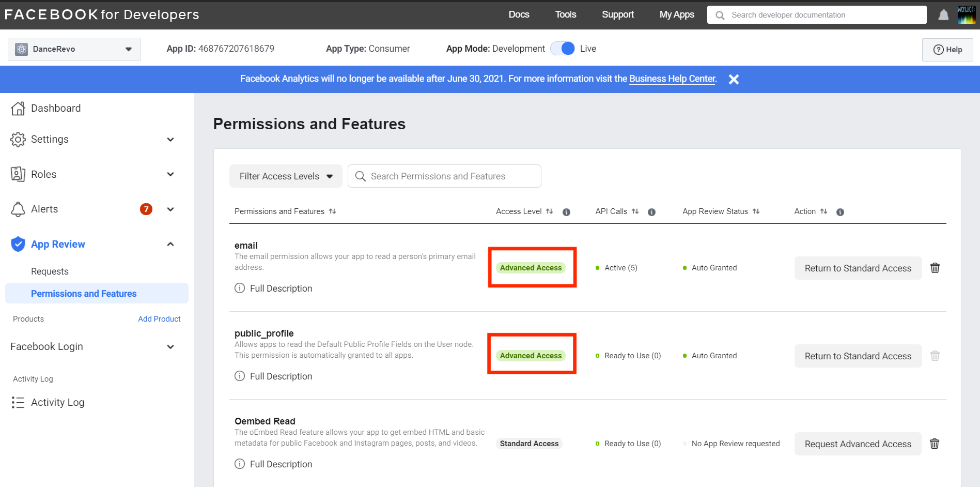Click the Access Level info icon

[566, 212]
